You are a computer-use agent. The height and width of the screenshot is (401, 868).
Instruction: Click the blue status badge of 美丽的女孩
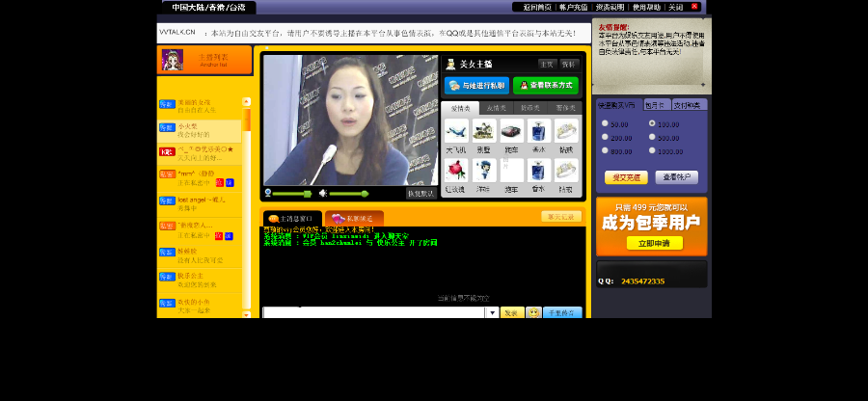167,104
